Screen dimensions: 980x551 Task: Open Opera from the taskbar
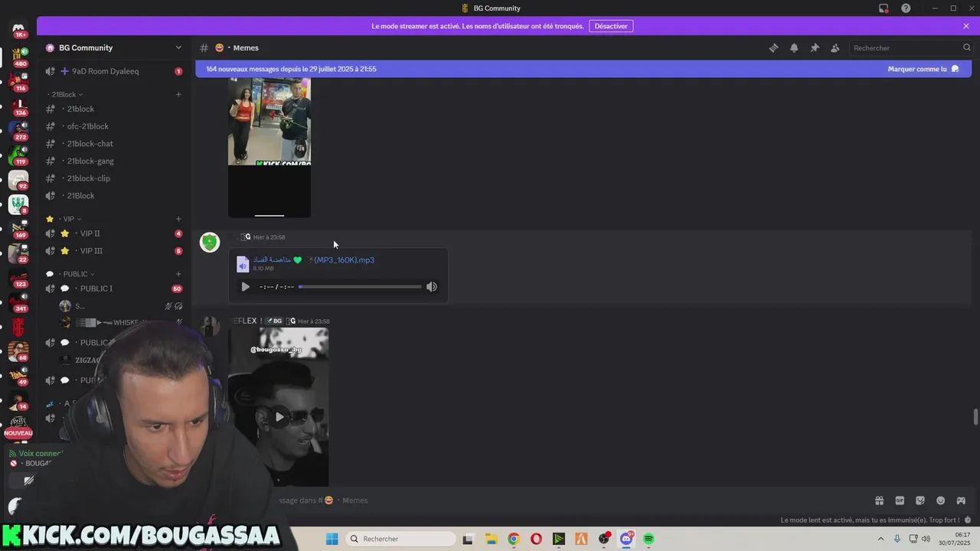click(536, 539)
